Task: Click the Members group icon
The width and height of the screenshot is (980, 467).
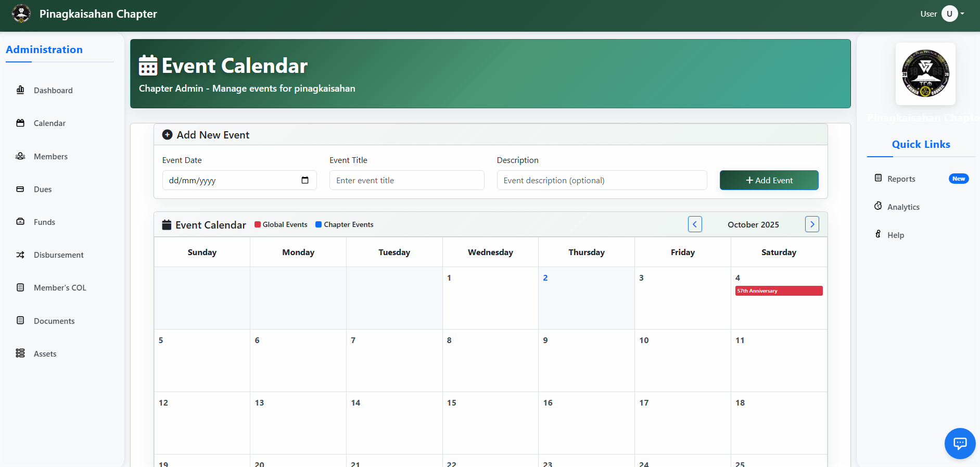Action: pos(20,156)
